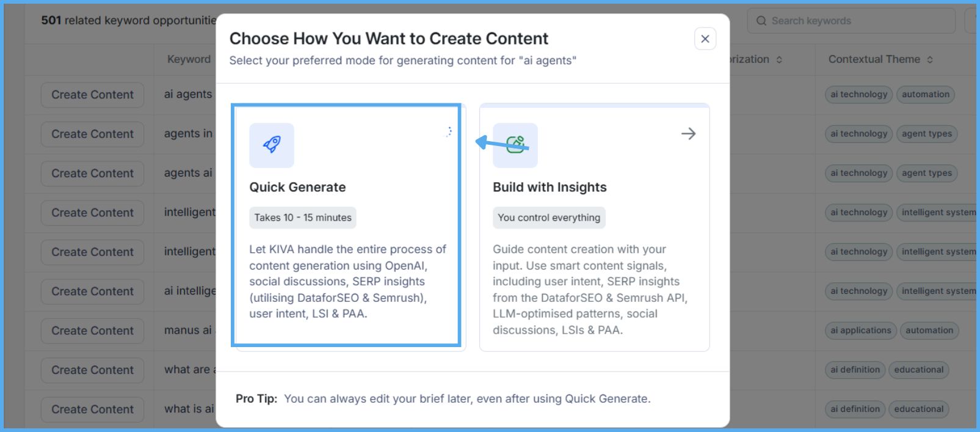980x432 pixels.
Task: Choose the Build with Insights option
Action: point(594,226)
